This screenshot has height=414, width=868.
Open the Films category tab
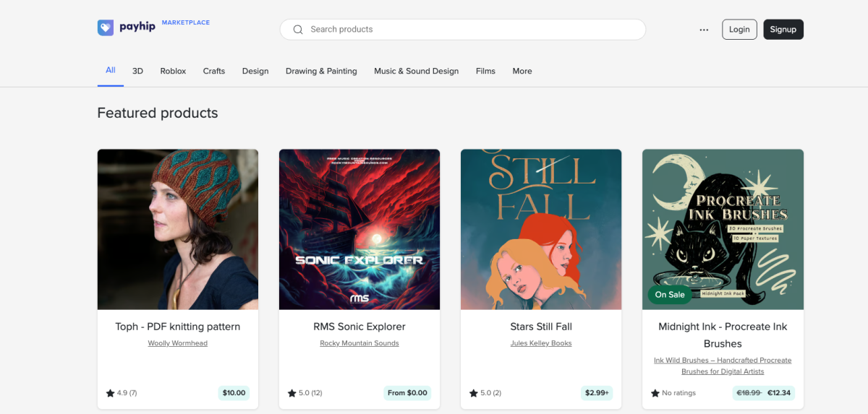[485, 71]
